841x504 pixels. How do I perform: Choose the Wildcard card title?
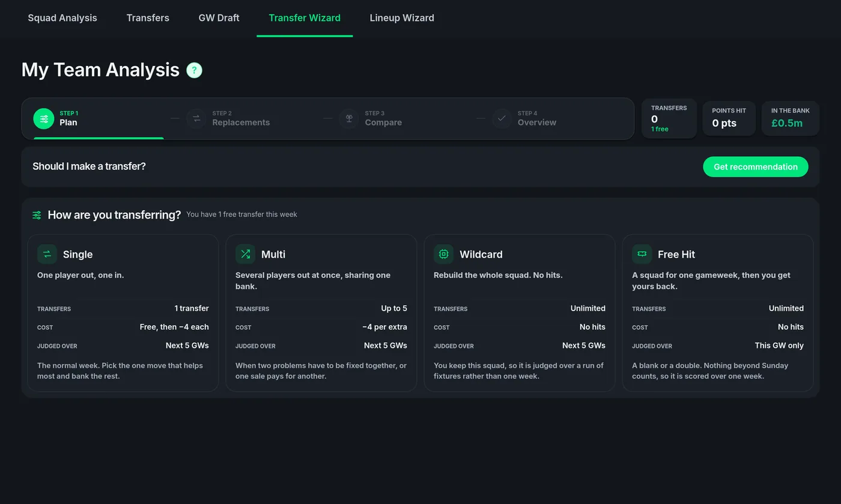[481, 254]
